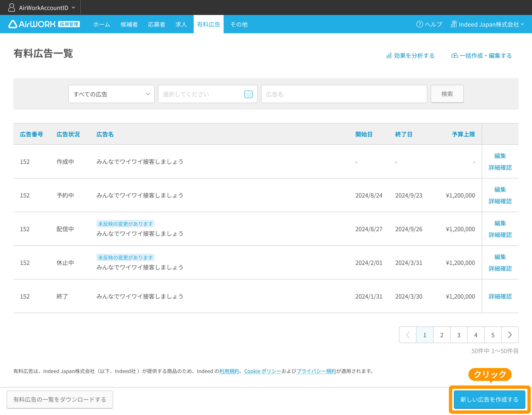The height and width of the screenshot is (415, 532).
Task: Open the ホーム tab
Action: 102,24
